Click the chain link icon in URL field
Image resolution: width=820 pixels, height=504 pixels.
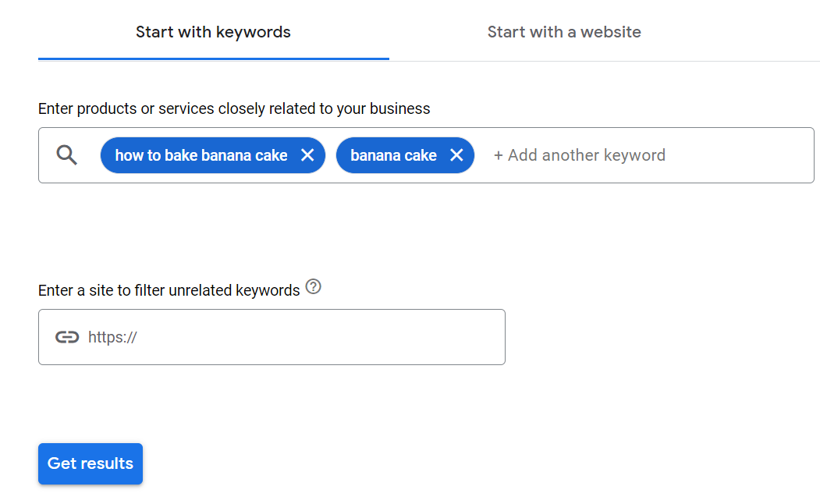[x=67, y=337]
